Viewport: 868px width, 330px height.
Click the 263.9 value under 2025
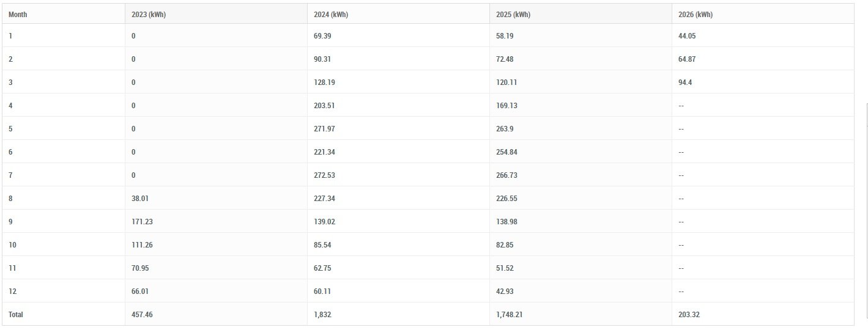(505, 129)
